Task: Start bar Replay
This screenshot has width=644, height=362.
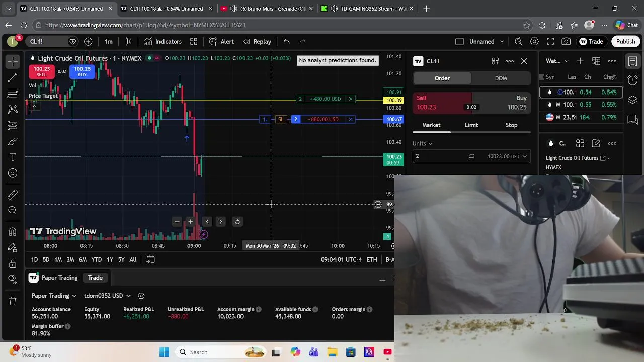Action: pyautogui.click(x=257, y=42)
